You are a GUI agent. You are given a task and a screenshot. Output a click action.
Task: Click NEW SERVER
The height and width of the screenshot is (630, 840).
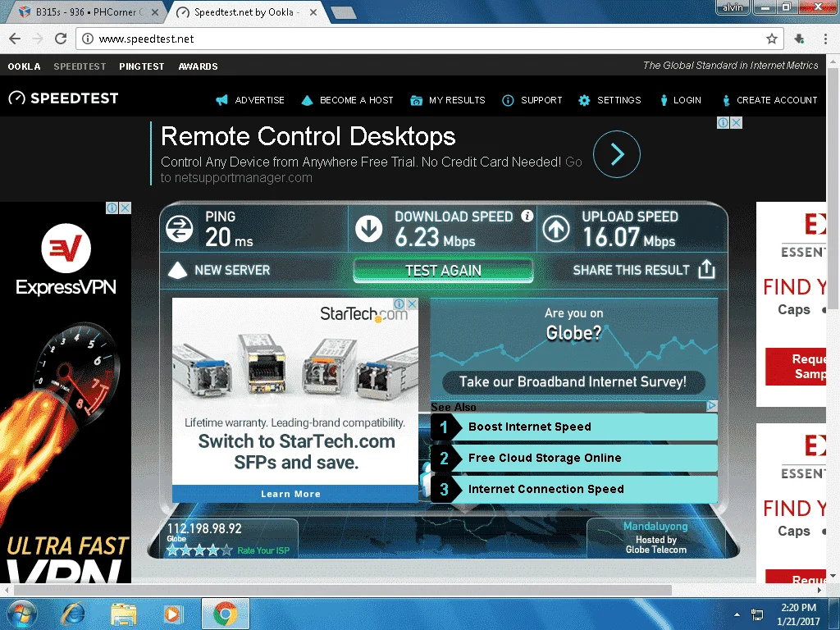point(232,270)
